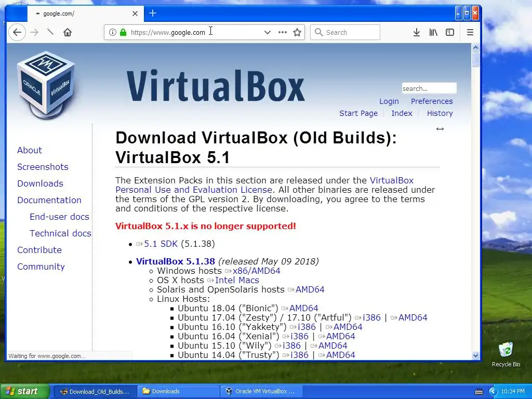Screen dimensions: 532x399
Task: Open Technical docs sidebar link
Action: click(60, 233)
